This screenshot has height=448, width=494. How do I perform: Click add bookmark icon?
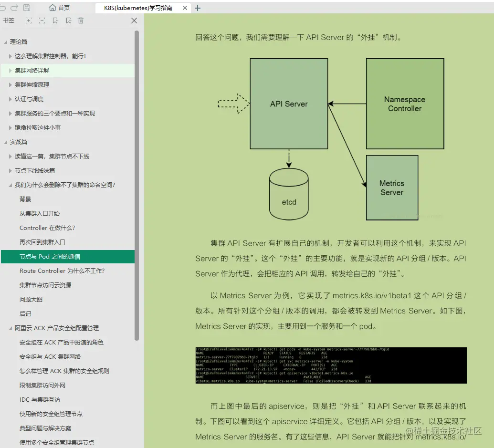click(x=55, y=21)
